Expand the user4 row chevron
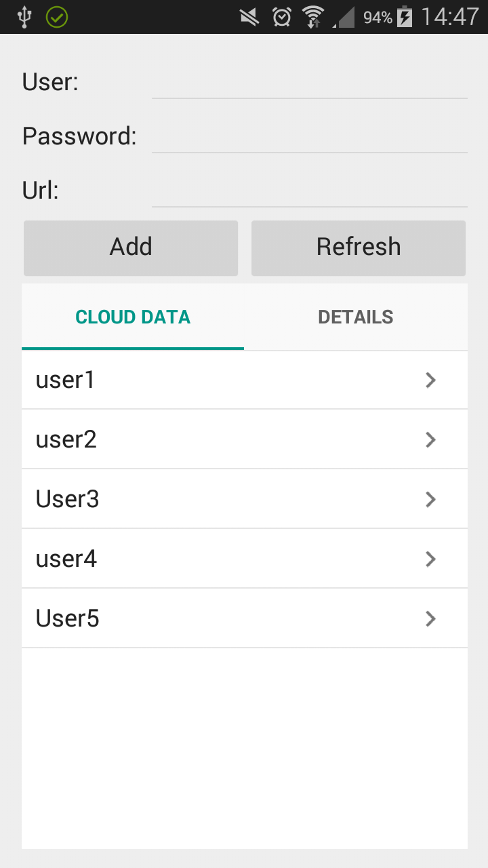Image resolution: width=488 pixels, height=868 pixels. (430, 559)
